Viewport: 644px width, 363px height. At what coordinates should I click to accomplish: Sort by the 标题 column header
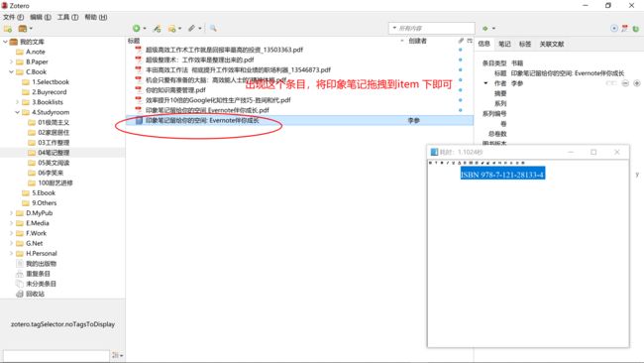coord(134,41)
